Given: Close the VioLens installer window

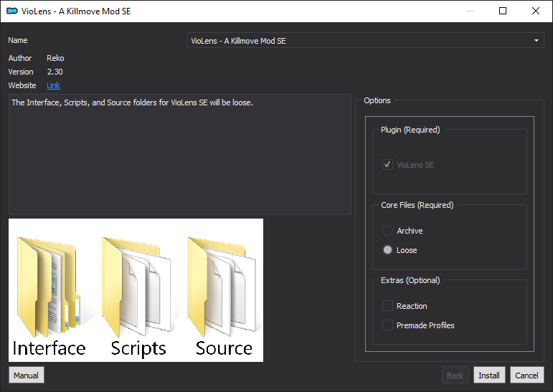Looking at the screenshot, I should pos(535,11).
